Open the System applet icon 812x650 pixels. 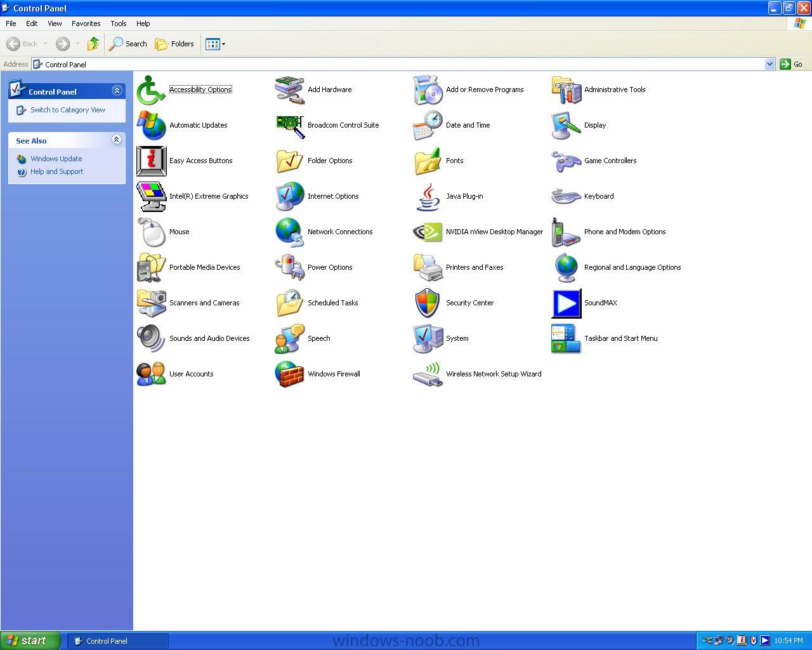428,338
